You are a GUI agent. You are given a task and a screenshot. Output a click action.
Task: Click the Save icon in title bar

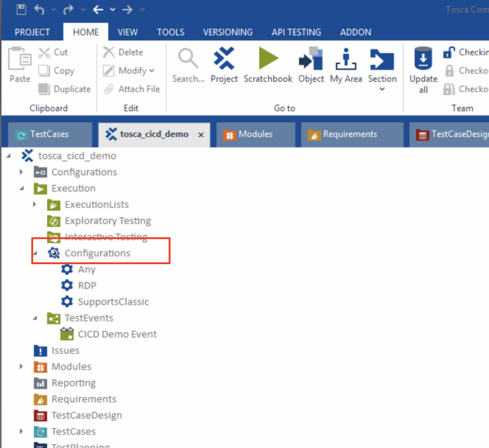(21, 10)
